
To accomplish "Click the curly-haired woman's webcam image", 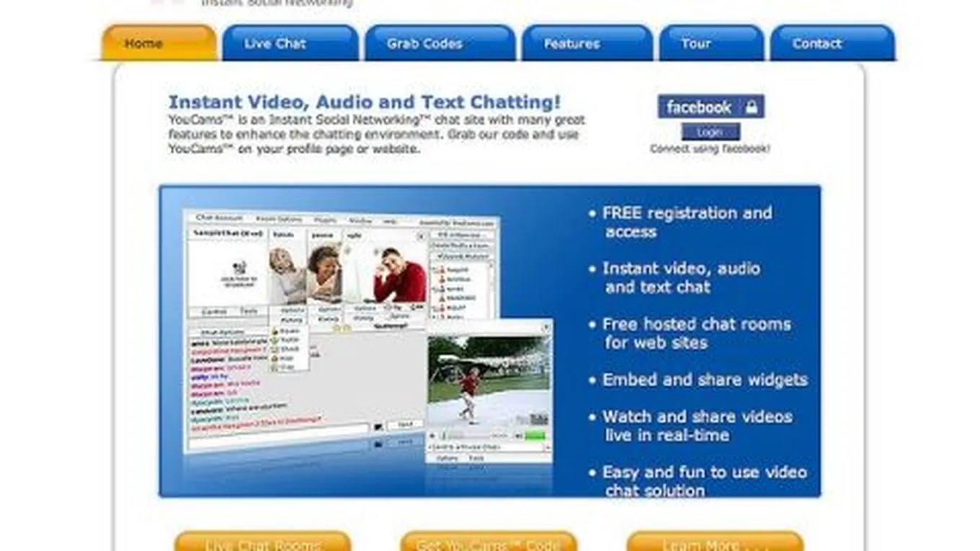I will click(324, 274).
